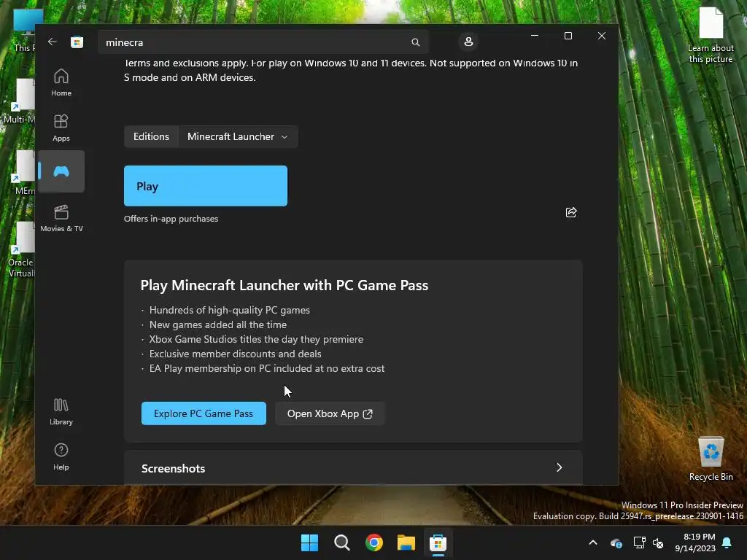Image resolution: width=747 pixels, height=560 pixels.
Task: Click the Screenshots section title
Action: [x=174, y=469]
